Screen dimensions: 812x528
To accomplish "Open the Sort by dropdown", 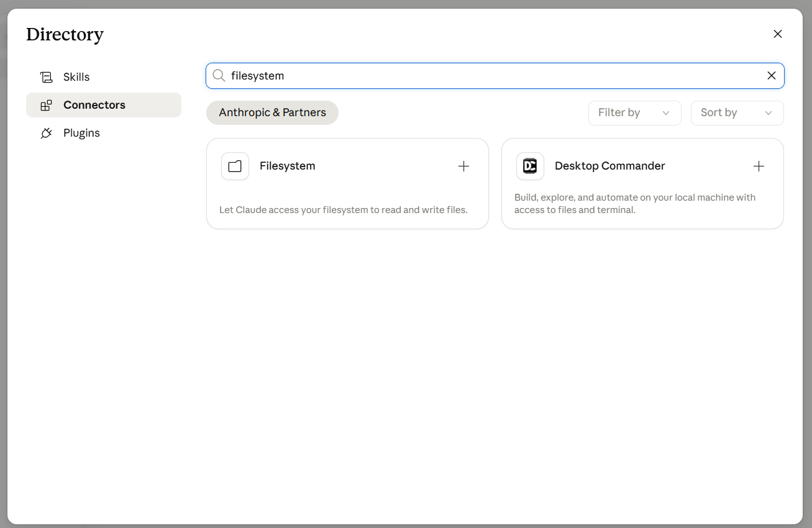I will click(x=737, y=112).
